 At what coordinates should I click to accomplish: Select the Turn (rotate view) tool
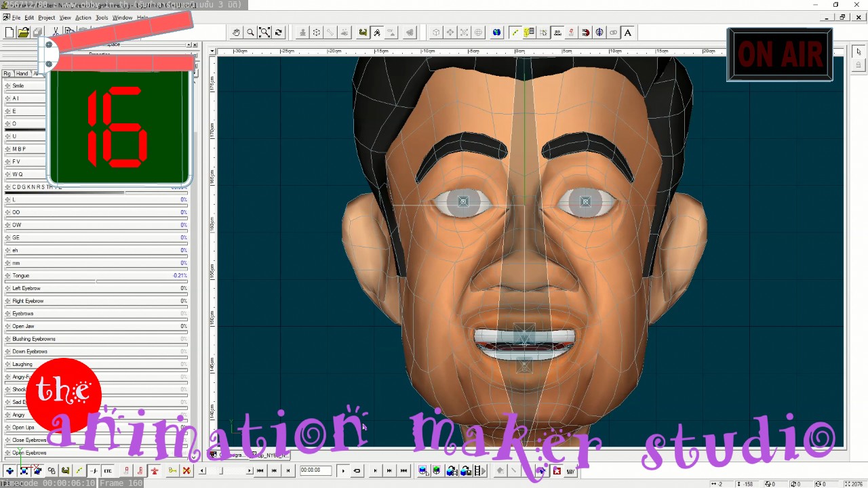tap(279, 33)
